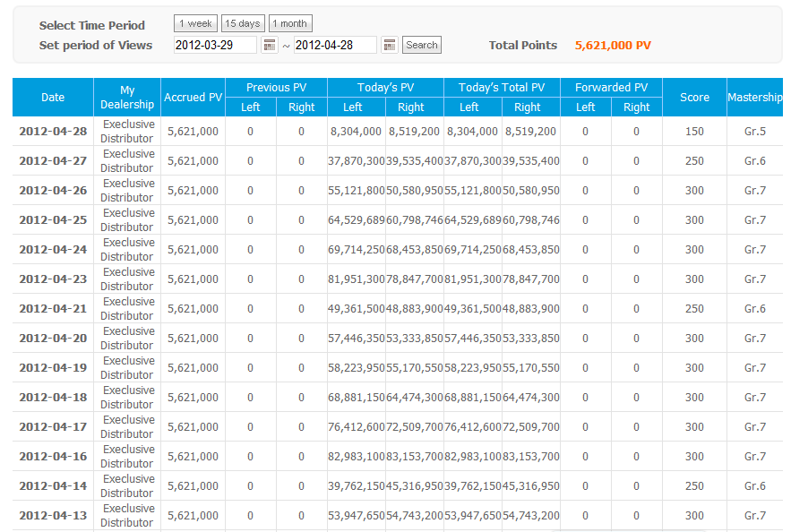Screen dimensions: 791x532
Task: Select the date cell 2012-04-16
Action: tap(53, 457)
